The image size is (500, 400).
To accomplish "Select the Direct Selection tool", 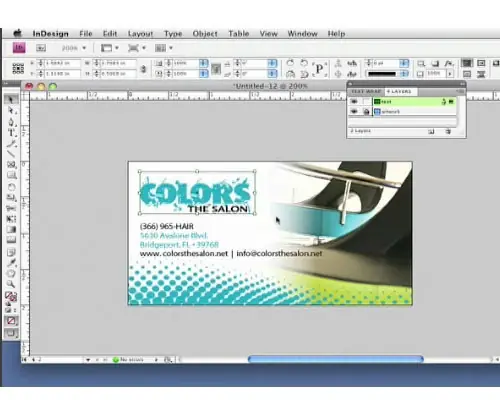I will coord(11,111).
